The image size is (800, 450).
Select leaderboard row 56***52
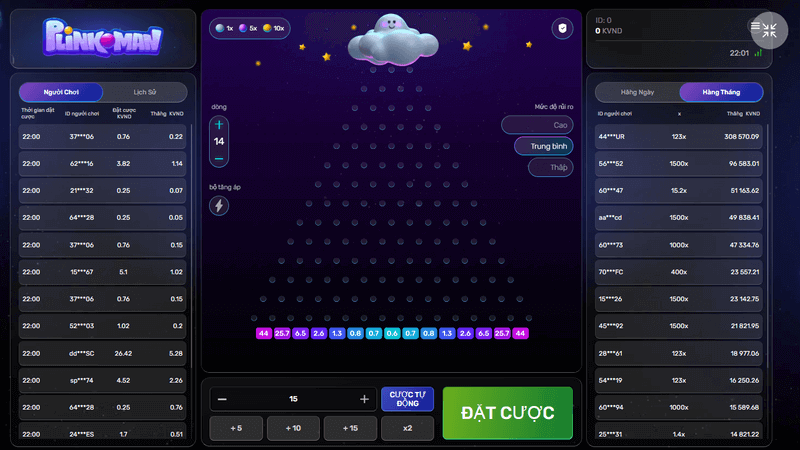coord(679,164)
